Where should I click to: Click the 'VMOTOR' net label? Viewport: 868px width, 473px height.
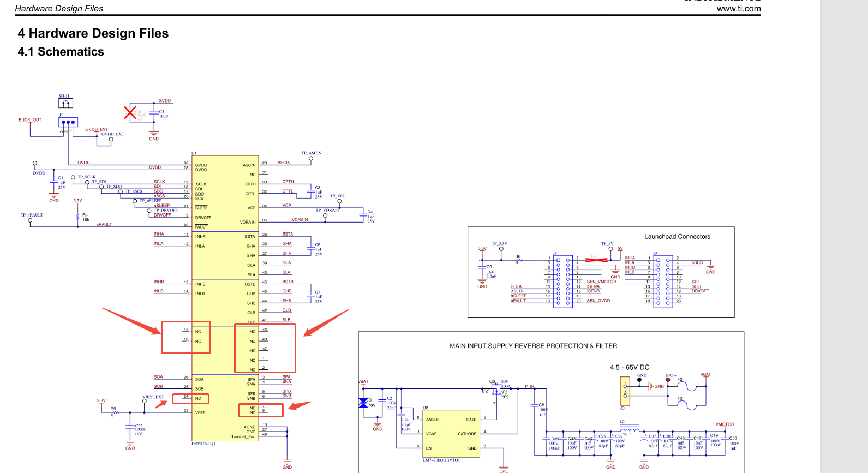725,424
